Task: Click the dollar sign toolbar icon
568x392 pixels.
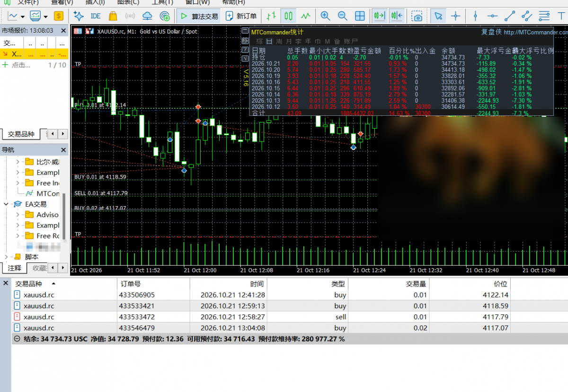Action: point(59,16)
